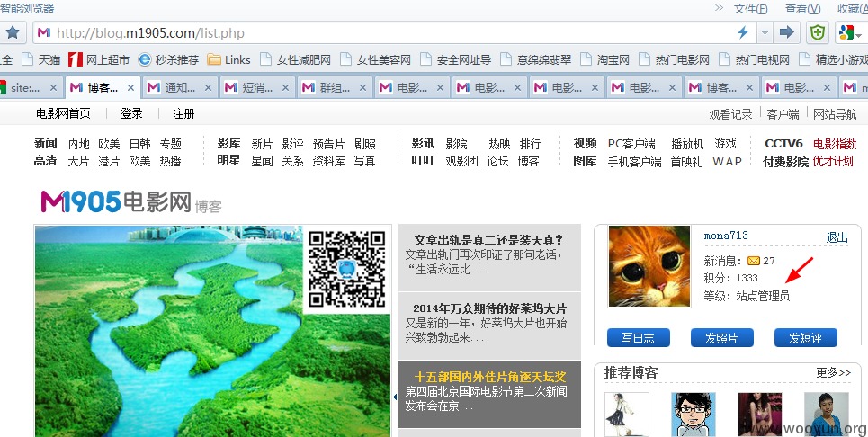Go to 预告片 in navigation
The image size is (868, 437).
[x=329, y=144]
